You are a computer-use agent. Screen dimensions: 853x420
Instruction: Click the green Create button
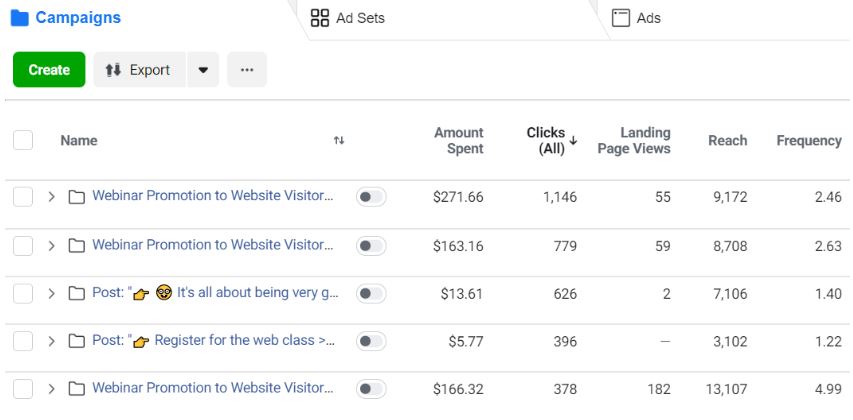(x=49, y=70)
